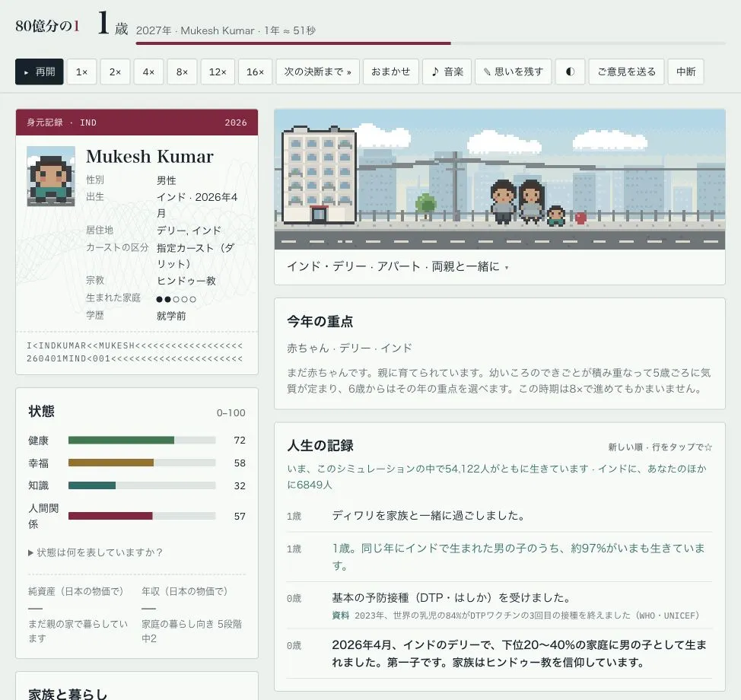Viewport: 741px width, 700px height.
Task: Set speed to 4×
Action: click(149, 72)
